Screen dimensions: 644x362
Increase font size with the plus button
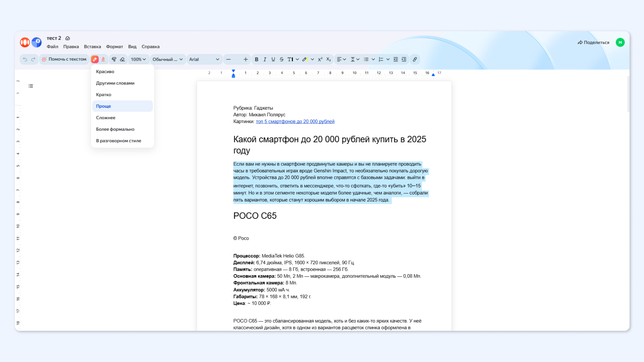click(246, 59)
